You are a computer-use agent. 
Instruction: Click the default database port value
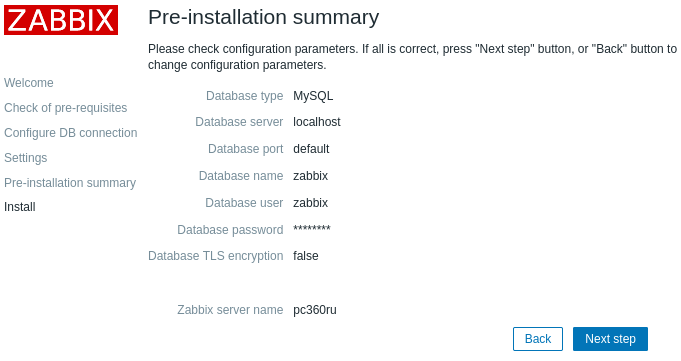click(311, 149)
